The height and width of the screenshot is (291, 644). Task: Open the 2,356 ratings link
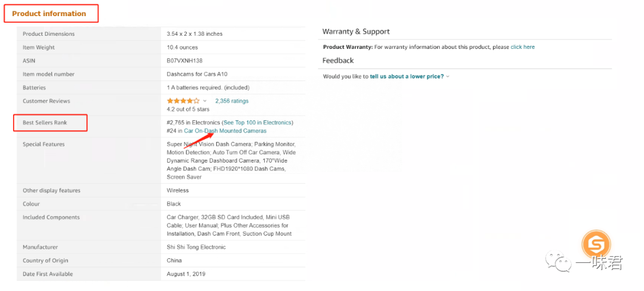(232, 101)
